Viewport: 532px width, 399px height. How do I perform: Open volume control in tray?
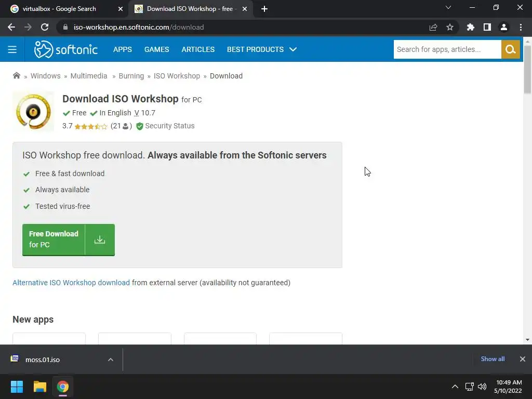(x=482, y=387)
